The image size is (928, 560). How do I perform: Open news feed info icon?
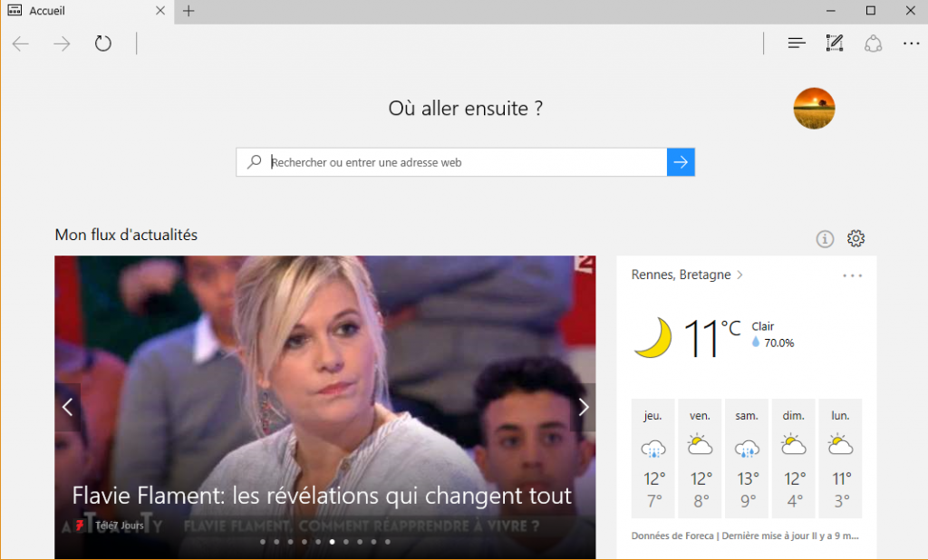point(825,238)
